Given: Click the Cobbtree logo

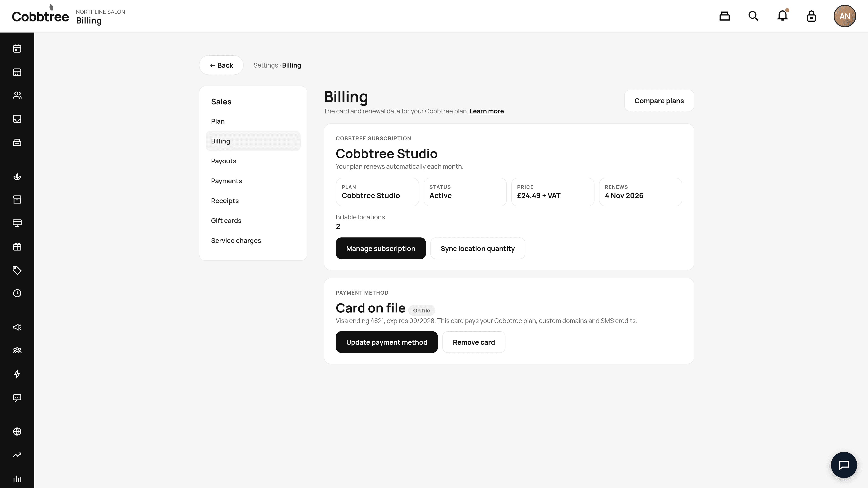Looking at the screenshot, I should pos(40,14).
